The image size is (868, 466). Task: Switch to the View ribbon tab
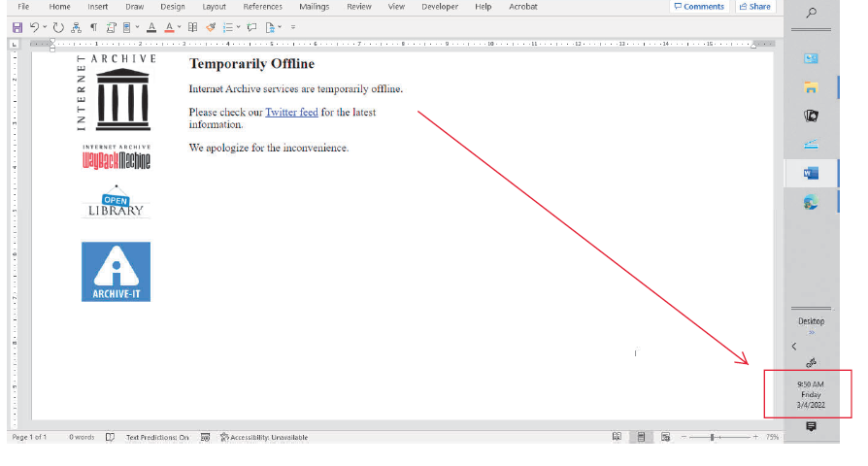[x=396, y=7]
